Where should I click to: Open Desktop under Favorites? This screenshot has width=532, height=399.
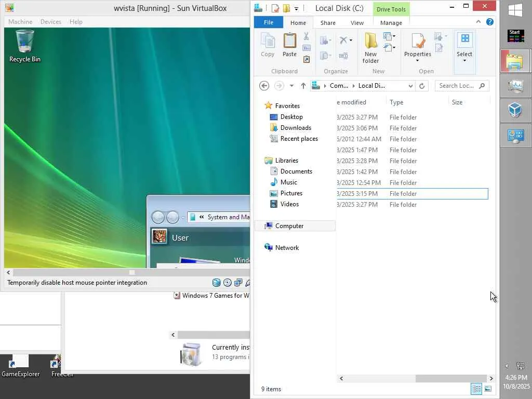click(291, 117)
